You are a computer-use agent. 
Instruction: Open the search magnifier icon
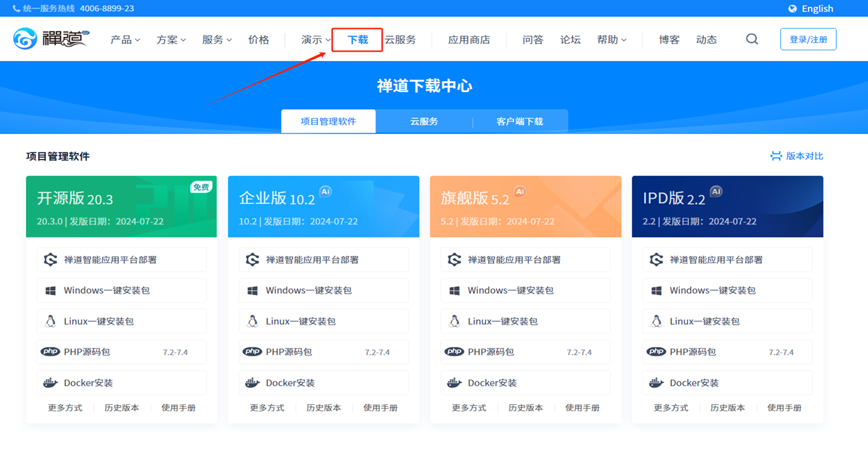752,39
